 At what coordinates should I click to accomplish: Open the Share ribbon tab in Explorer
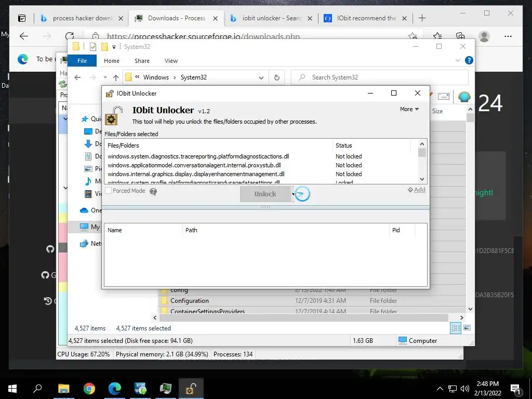(142, 61)
